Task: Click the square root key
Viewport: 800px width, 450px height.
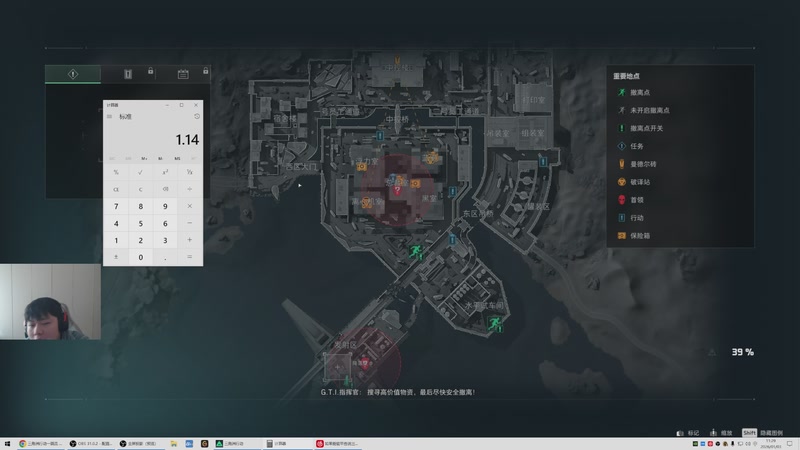Action: (x=140, y=172)
